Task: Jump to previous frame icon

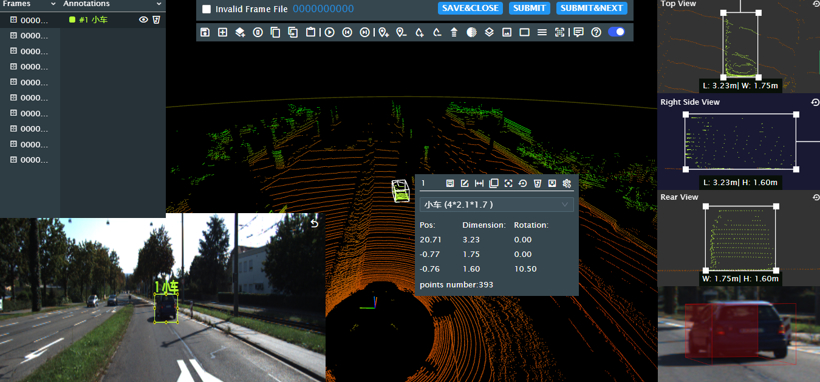Action: point(347,32)
